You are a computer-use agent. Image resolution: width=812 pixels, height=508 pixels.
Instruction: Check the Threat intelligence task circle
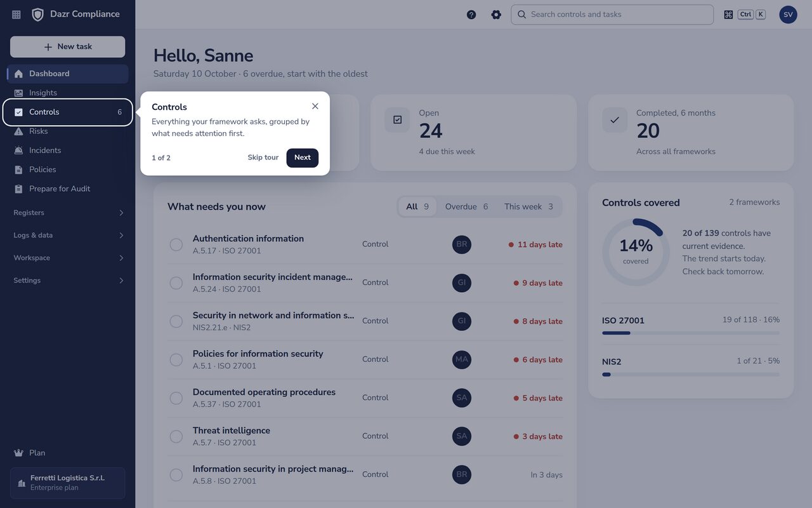pos(176,436)
